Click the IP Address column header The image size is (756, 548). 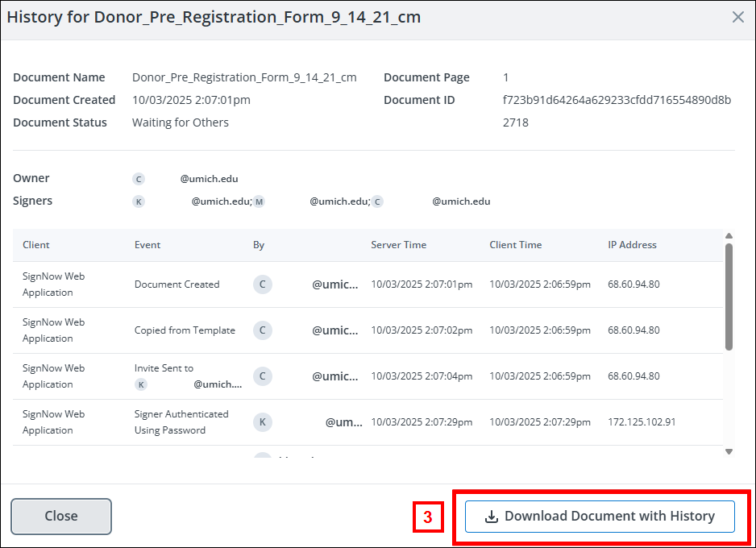(632, 245)
